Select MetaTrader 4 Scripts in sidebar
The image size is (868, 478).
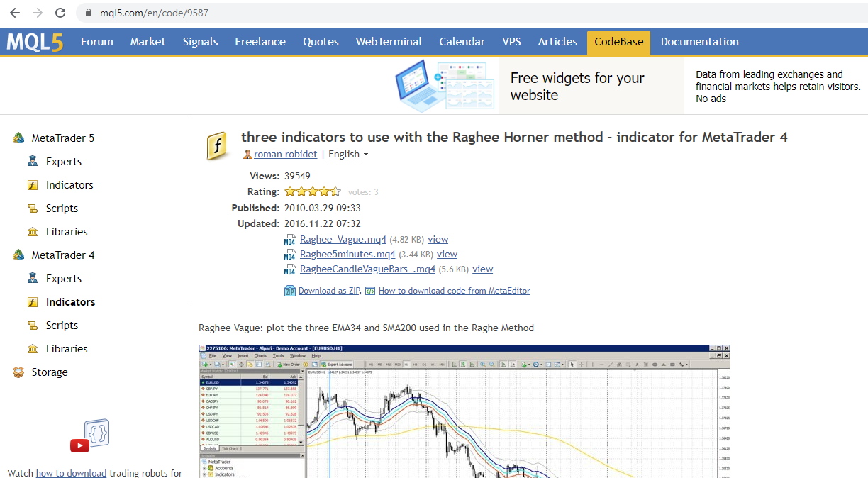[x=62, y=325]
